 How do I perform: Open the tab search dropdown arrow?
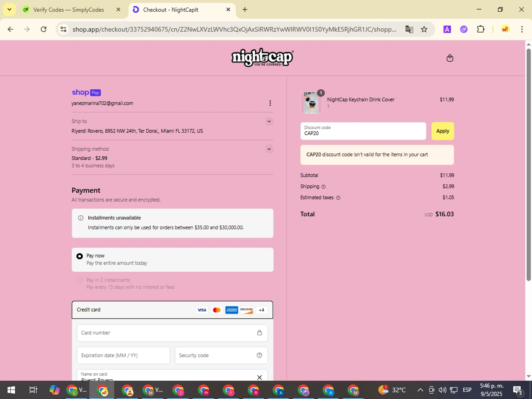[x=9, y=10]
